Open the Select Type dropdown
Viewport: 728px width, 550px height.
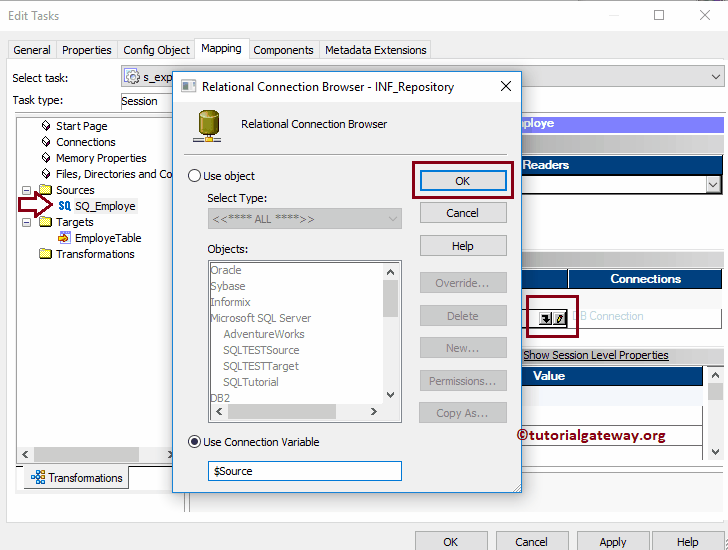click(x=305, y=219)
